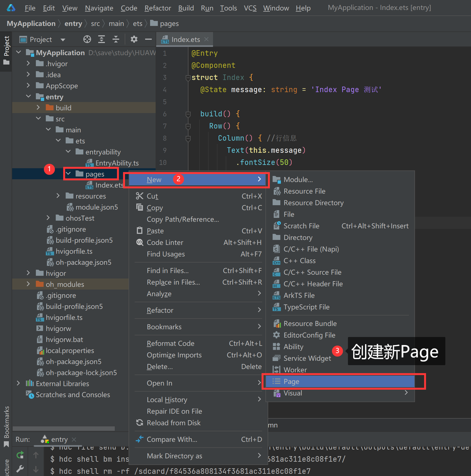Click the Project panel horizontal scrollbar

pyautogui.click(x=64, y=429)
